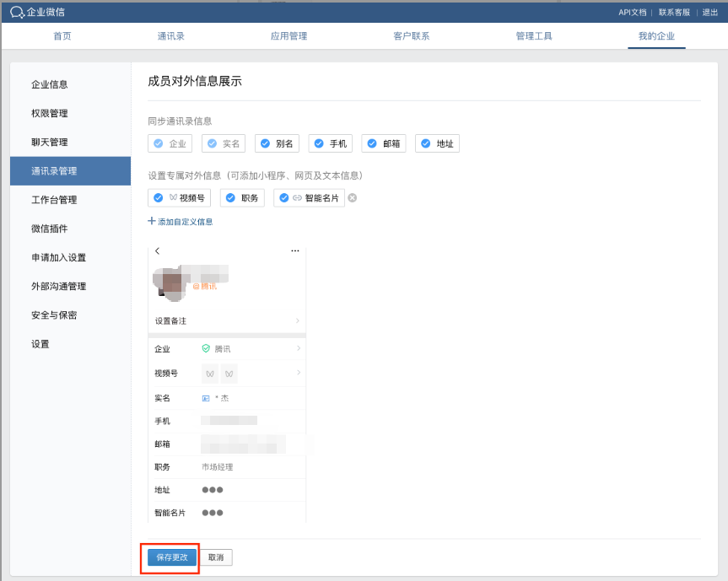Open 安全与保密 in the sidebar
Viewport: 728px width, 581px height.
[71, 315]
